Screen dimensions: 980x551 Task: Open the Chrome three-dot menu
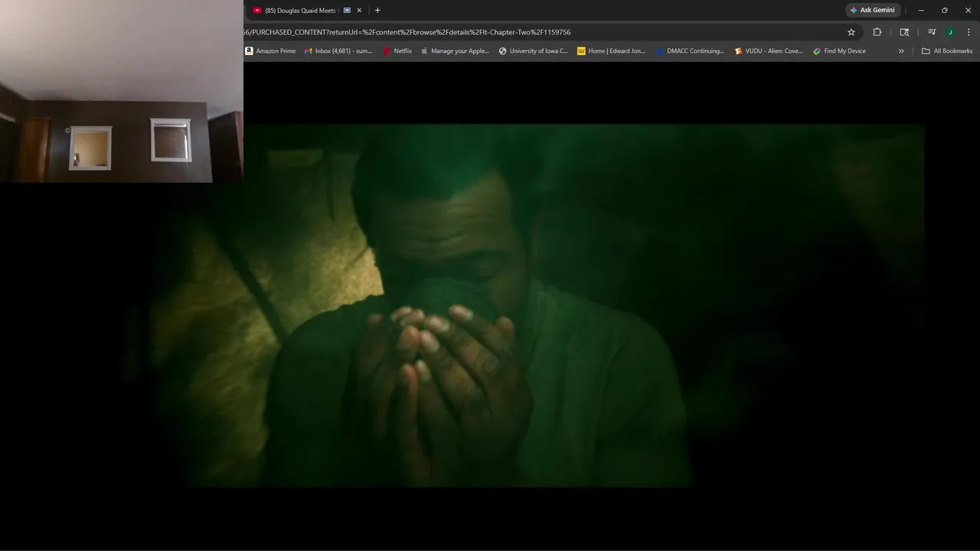tap(969, 32)
